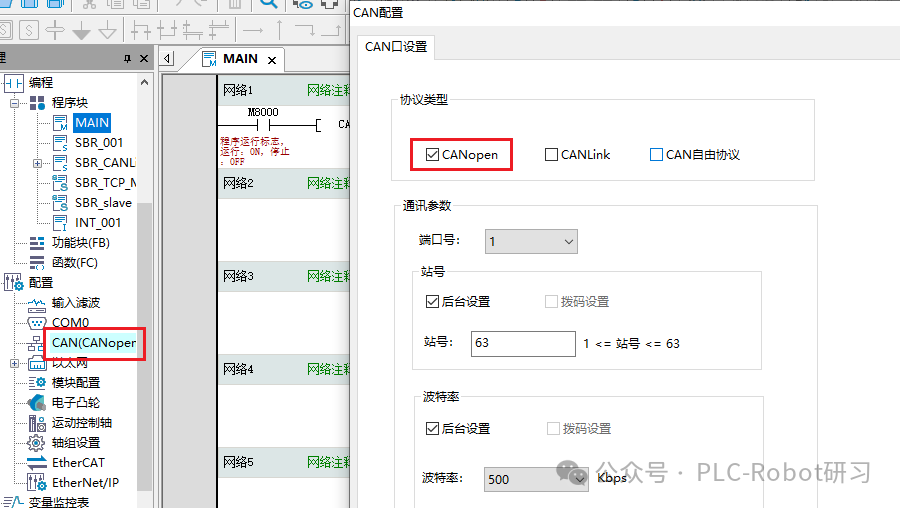Click the 配置 settings icon

click(14, 283)
